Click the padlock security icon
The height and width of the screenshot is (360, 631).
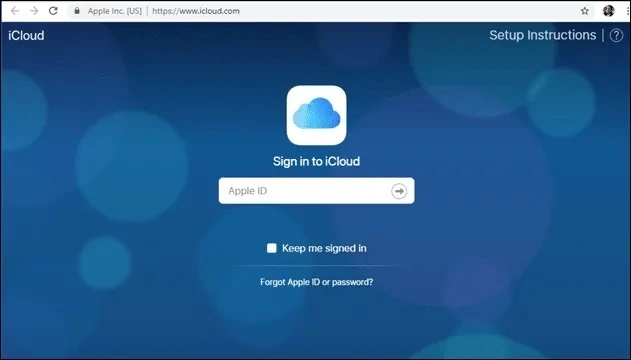tap(76, 11)
